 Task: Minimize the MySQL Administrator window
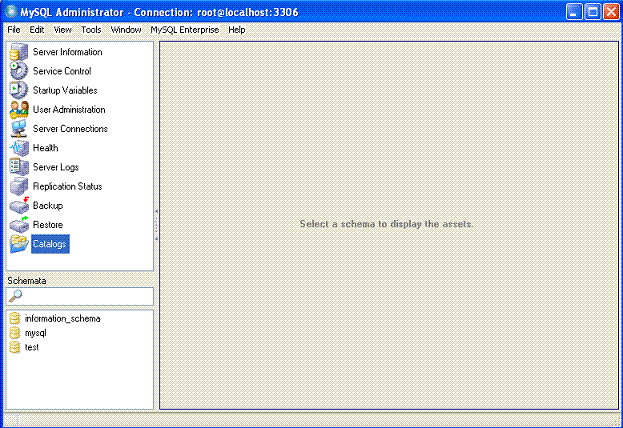(574, 12)
